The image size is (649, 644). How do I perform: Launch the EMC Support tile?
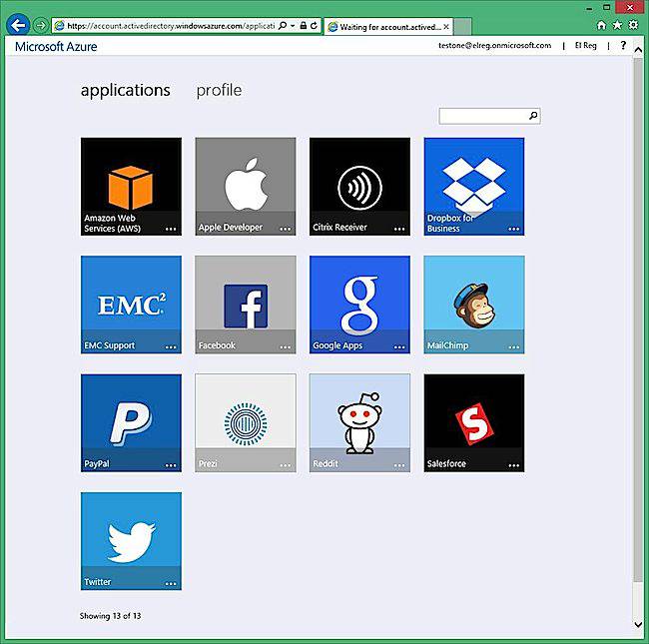point(131,305)
